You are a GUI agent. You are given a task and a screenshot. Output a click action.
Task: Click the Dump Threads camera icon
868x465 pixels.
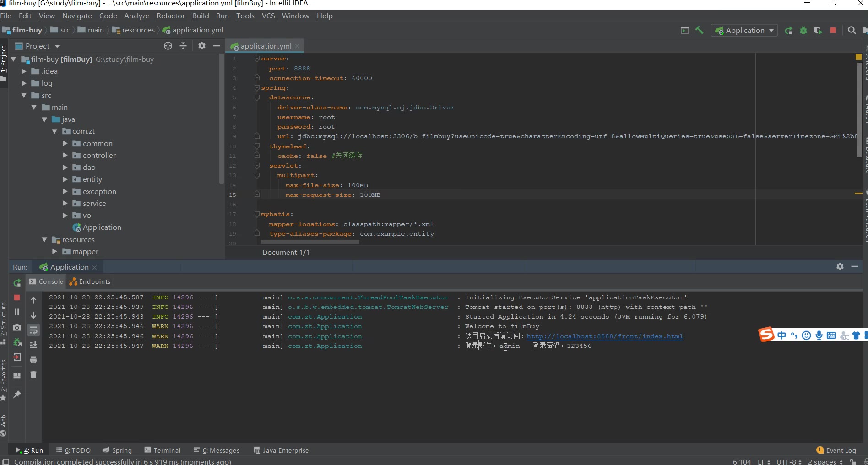click(17, 327)
